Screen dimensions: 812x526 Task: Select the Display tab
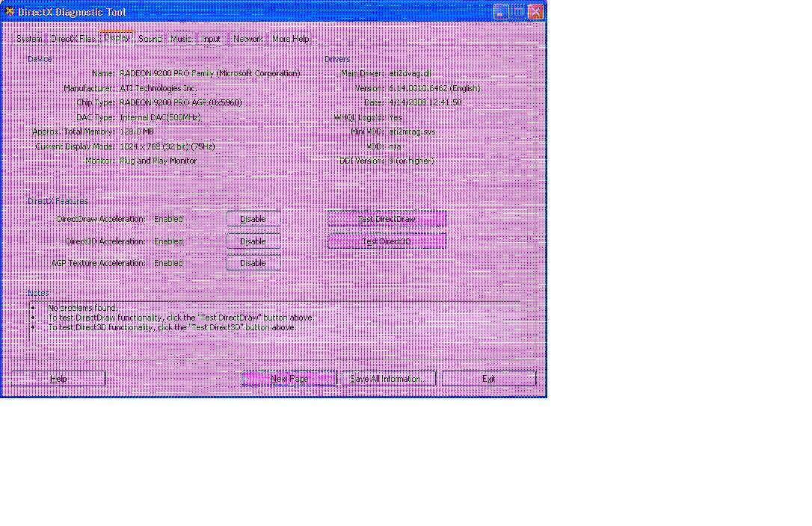click(x=117, y=38)
